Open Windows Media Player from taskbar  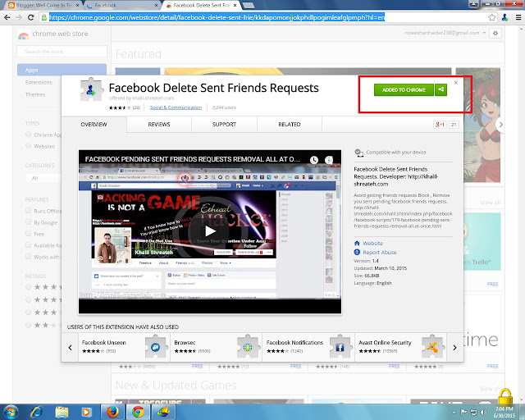86,412
